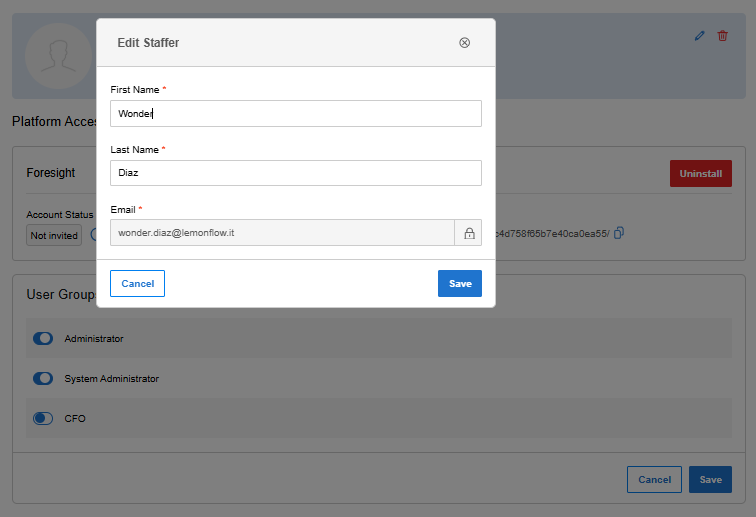Click the page-level Save button
The width and height of the screenshot is (756, 517).
pos(710,479)
